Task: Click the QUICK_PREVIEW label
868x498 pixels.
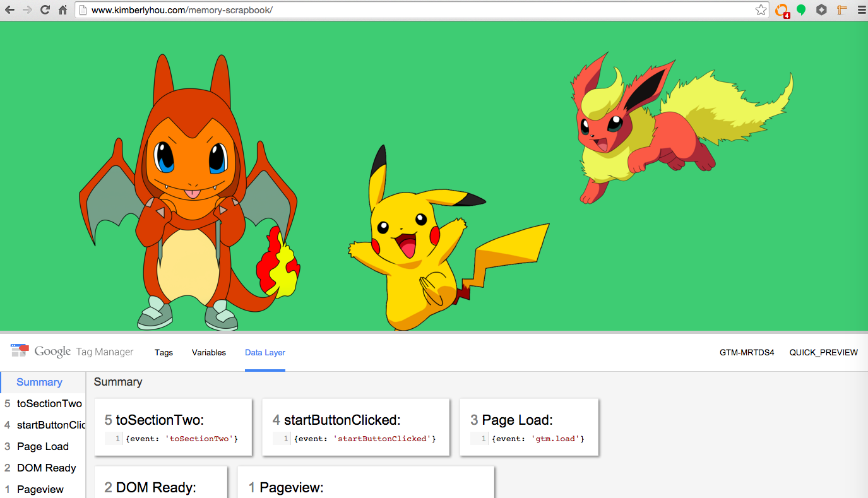Action: (x=824, y=352)
